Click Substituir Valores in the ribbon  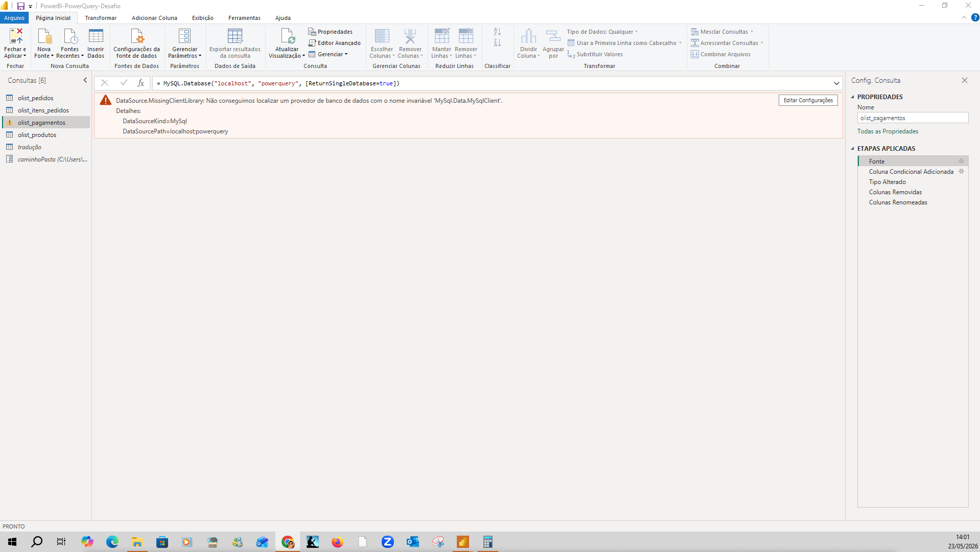(x=595, y=54)
